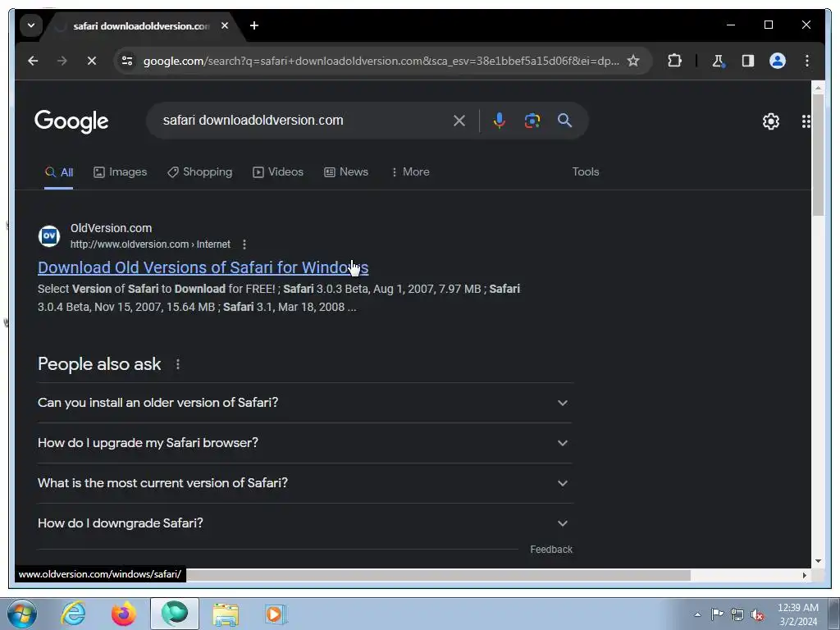Bookmark this page with the star icon

pos(633,61)
